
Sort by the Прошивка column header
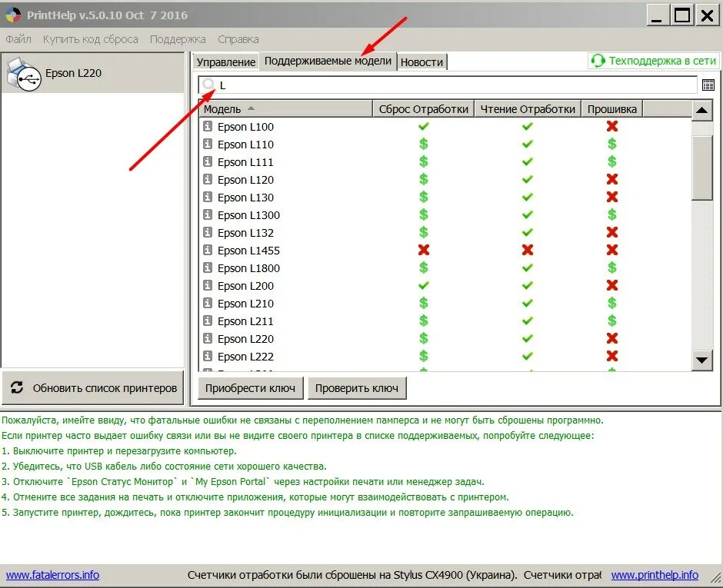612,109
